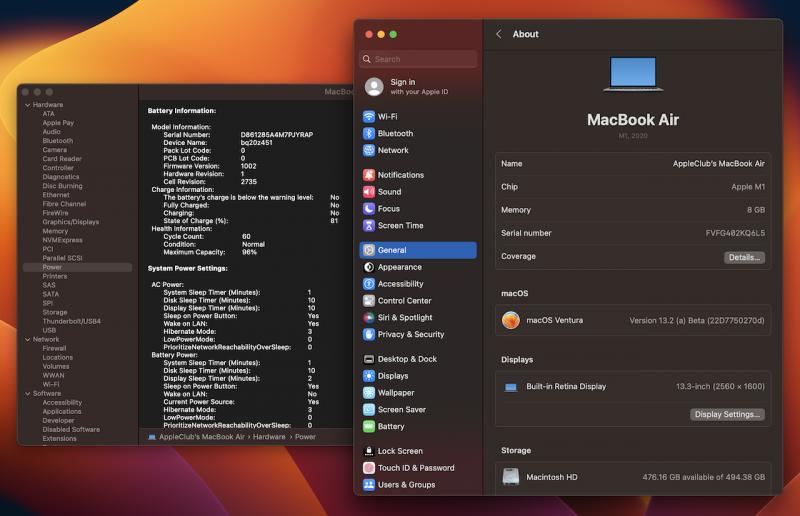Click the Cycle Count value 60

246,237
